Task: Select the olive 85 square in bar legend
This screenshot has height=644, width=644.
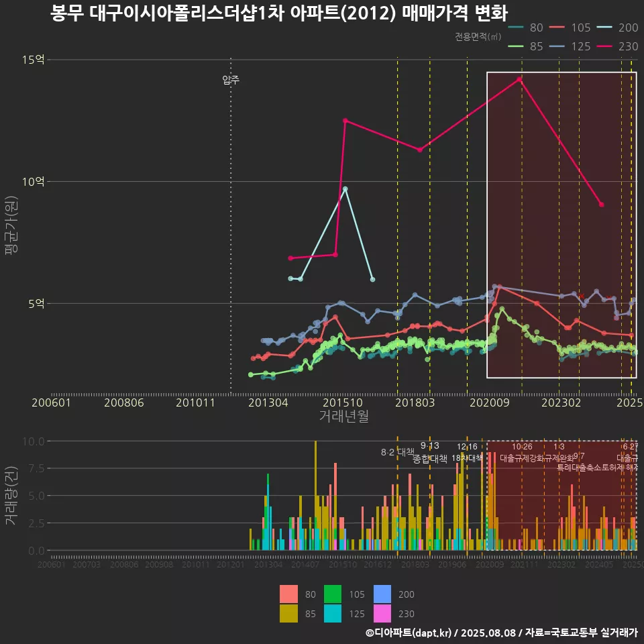Action: pos(288,613)
